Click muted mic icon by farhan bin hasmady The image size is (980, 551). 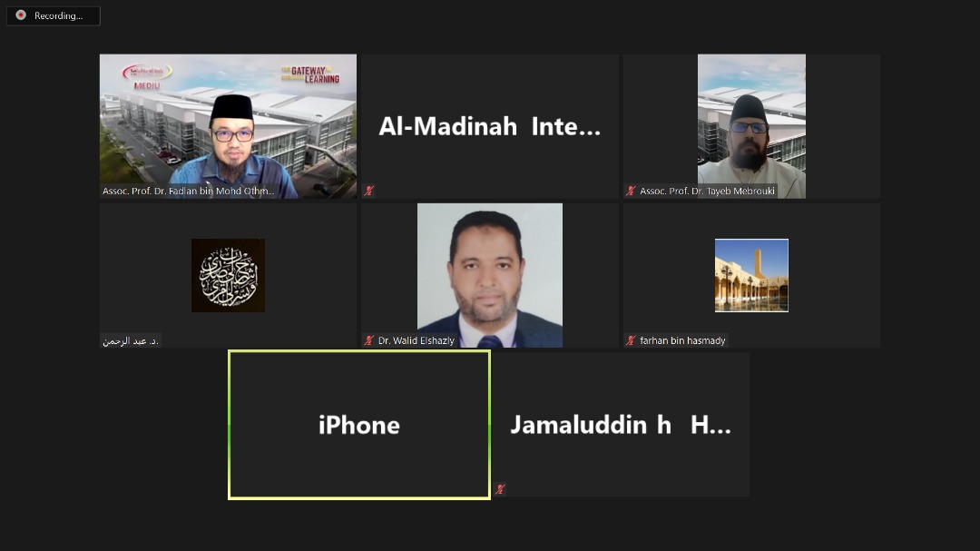click(632, 340)
